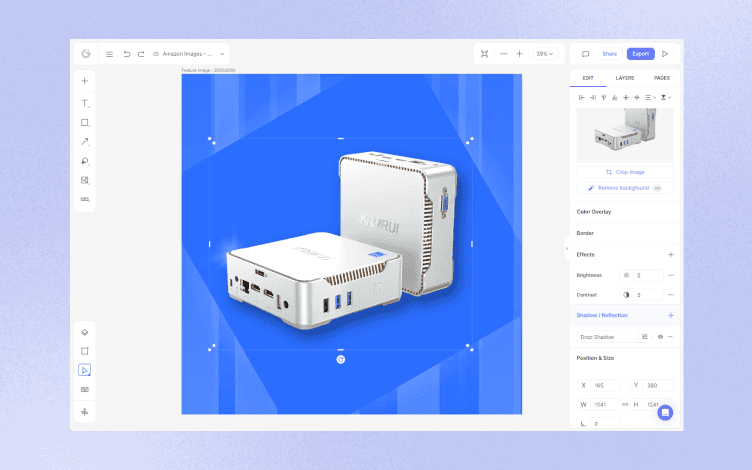Click the artboard frame tool icon
The image size is (752, 470).
click(x=84, y=351)
